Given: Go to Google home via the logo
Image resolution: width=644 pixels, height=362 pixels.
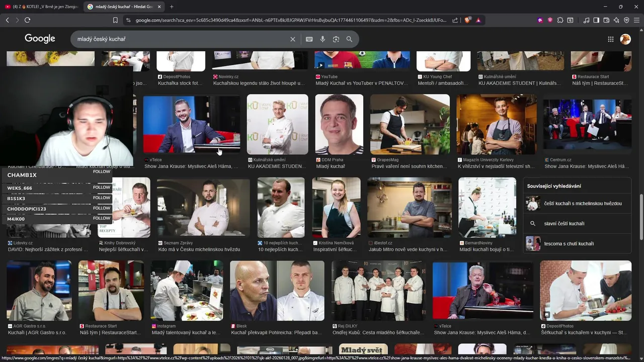Looking at the screenshot, I should (x=40, y=39).
